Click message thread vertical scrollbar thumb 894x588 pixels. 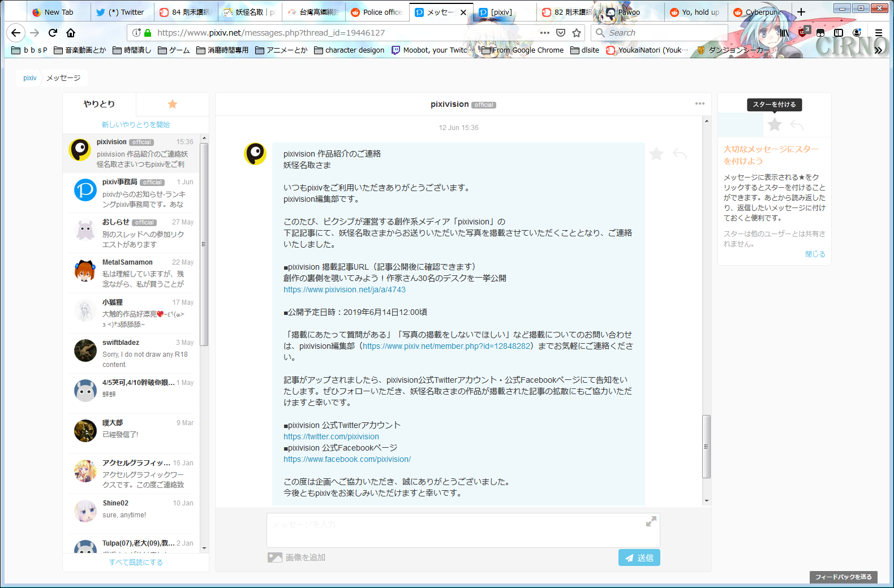tap(706, 447)
